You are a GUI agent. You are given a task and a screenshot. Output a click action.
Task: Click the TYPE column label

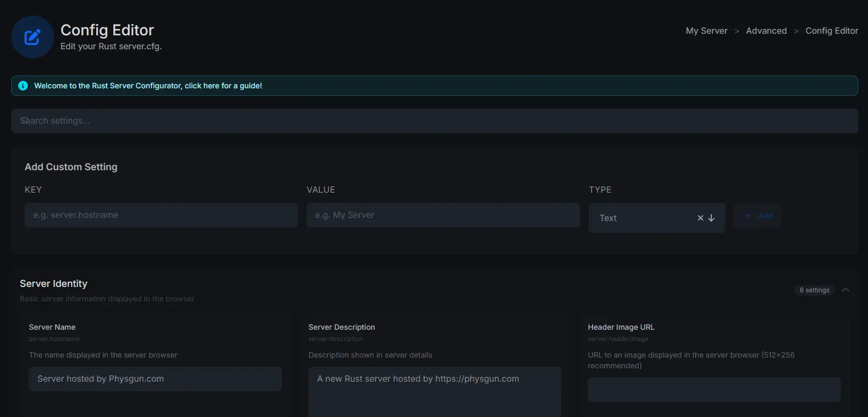pos(600,189)
